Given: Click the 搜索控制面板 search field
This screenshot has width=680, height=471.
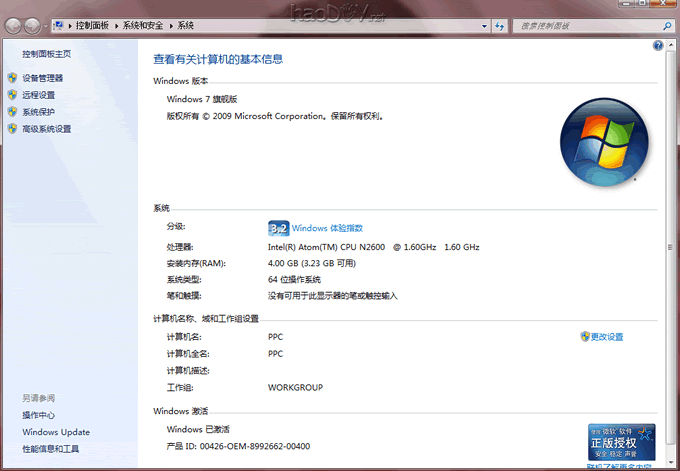Looking at the screenshot, I should [580, 23].
